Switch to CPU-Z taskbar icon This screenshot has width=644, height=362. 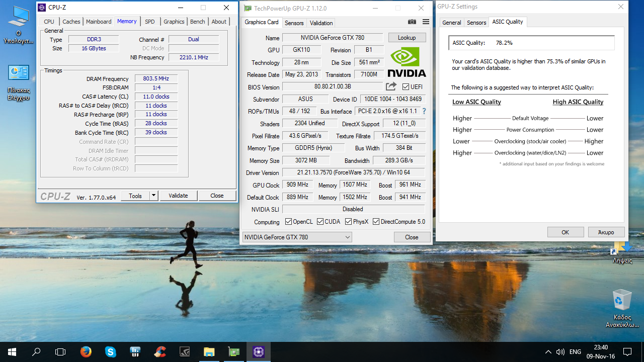(x=259, y=352)
